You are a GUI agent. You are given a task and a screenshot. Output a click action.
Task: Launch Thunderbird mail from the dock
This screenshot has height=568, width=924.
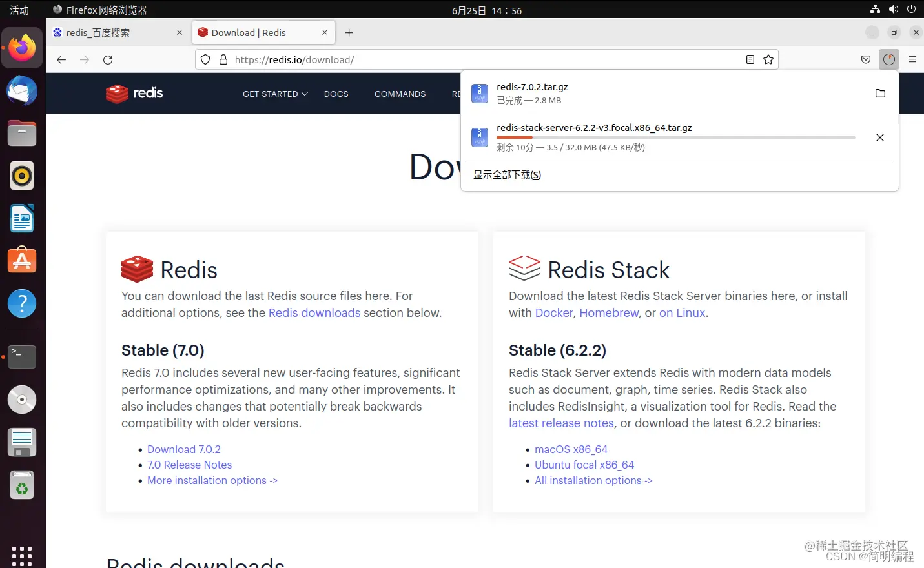(22, 91)
